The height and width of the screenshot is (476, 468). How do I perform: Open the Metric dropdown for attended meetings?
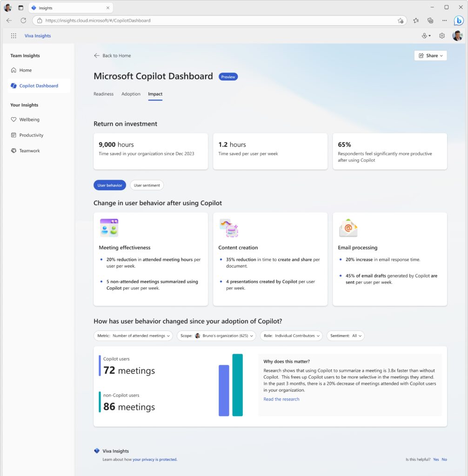point(133,335)
